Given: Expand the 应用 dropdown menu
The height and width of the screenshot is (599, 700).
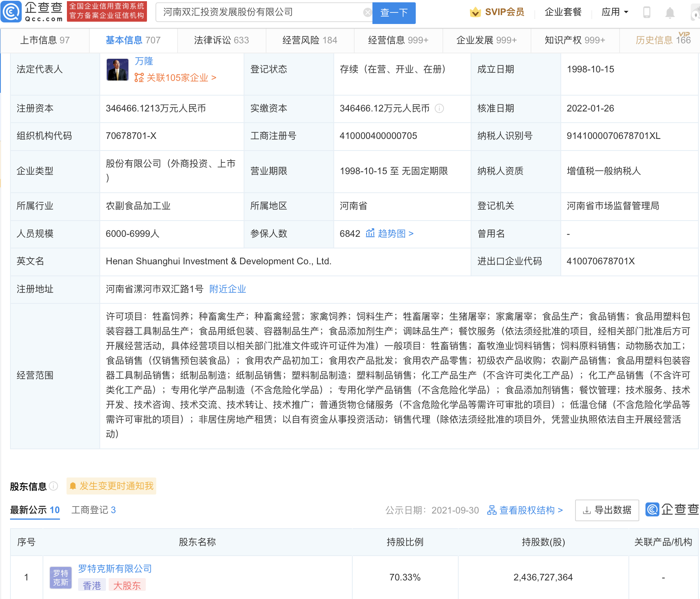Looking at the screenshot, I should click(x=615, y=12).
